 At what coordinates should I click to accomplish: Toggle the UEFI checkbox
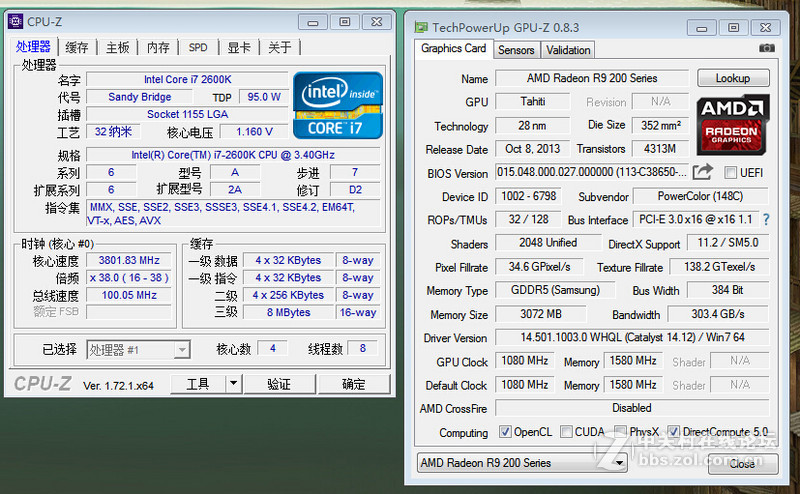click(x=731, y=172)
